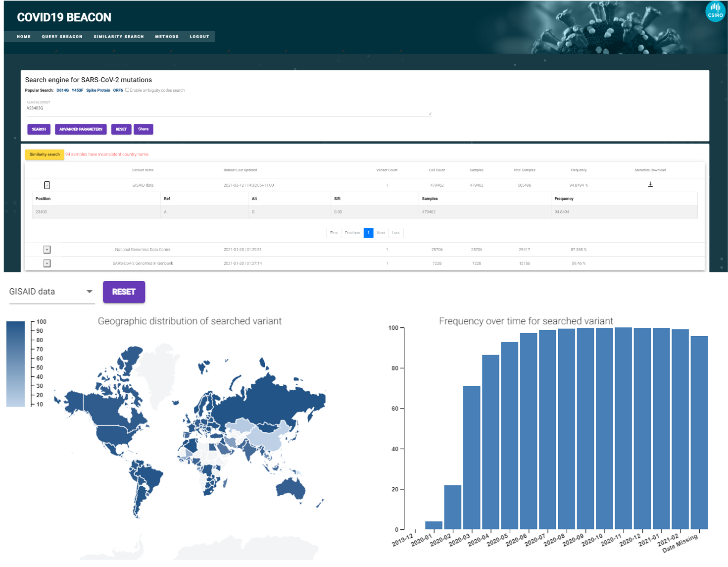Select the D614G popular search link
The image size is (728, 567).
[62, 91]
